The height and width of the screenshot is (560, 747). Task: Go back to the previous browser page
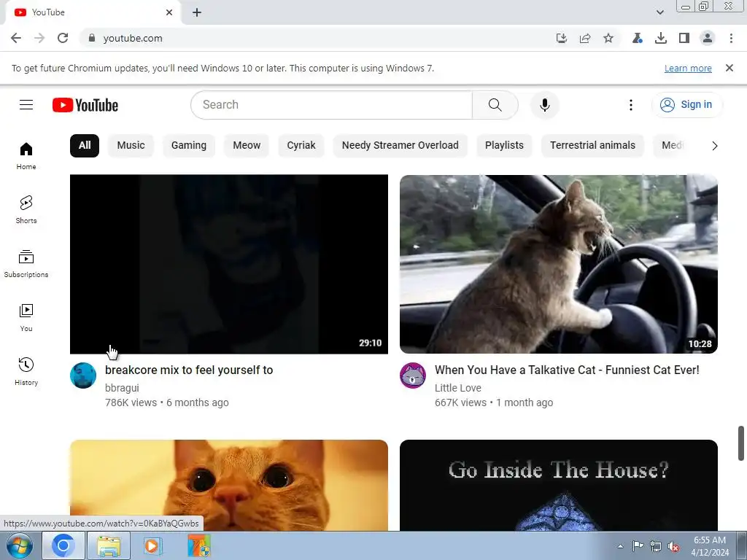pos(16,38)
